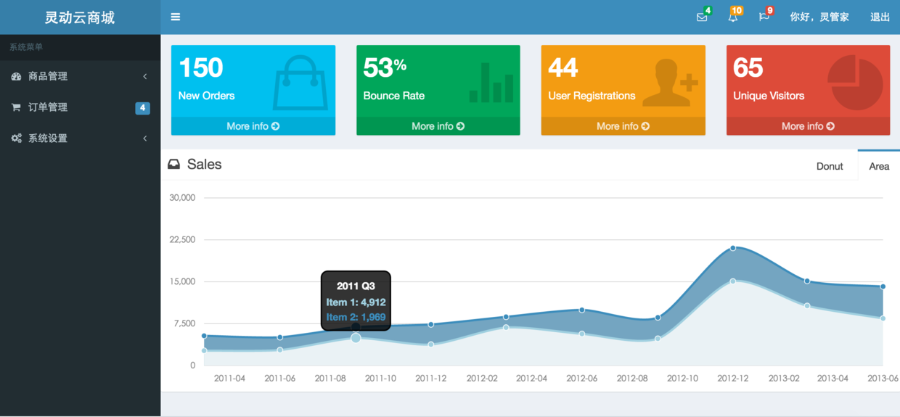Click the gears icon beside 系统设置
This screenshot has width=900, height=417.
pos(17,138)
